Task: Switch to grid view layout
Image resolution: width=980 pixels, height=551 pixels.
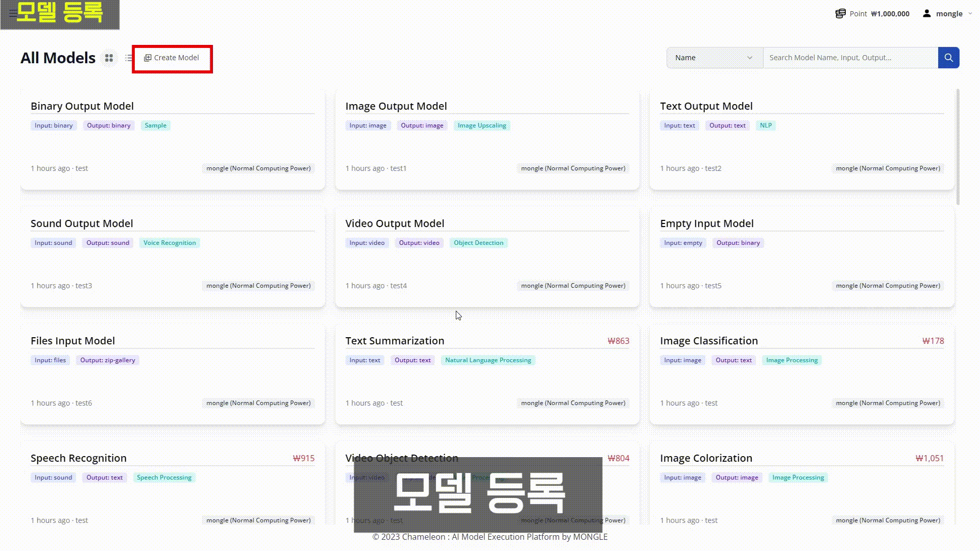Action: (109, 58)
